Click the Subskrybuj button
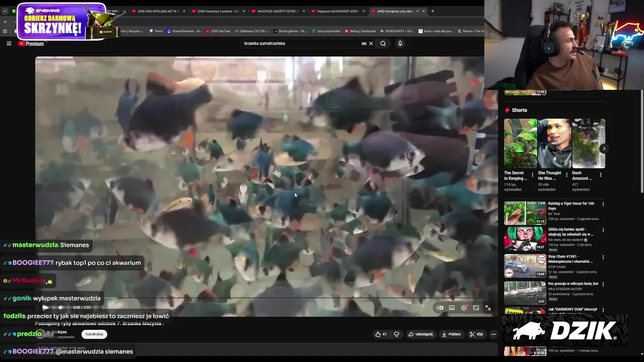The height and width of the screenshot is (362, 644). (94, 334)
